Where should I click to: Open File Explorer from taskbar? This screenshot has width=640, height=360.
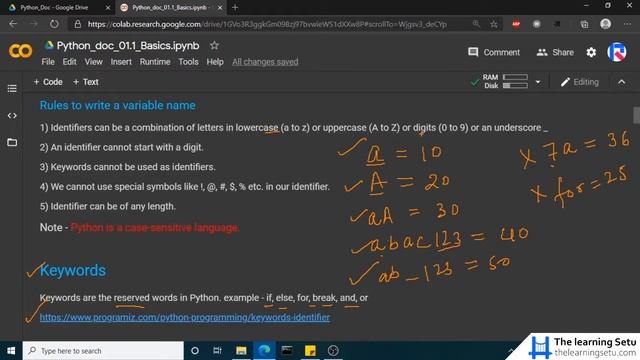coord(241,351)
